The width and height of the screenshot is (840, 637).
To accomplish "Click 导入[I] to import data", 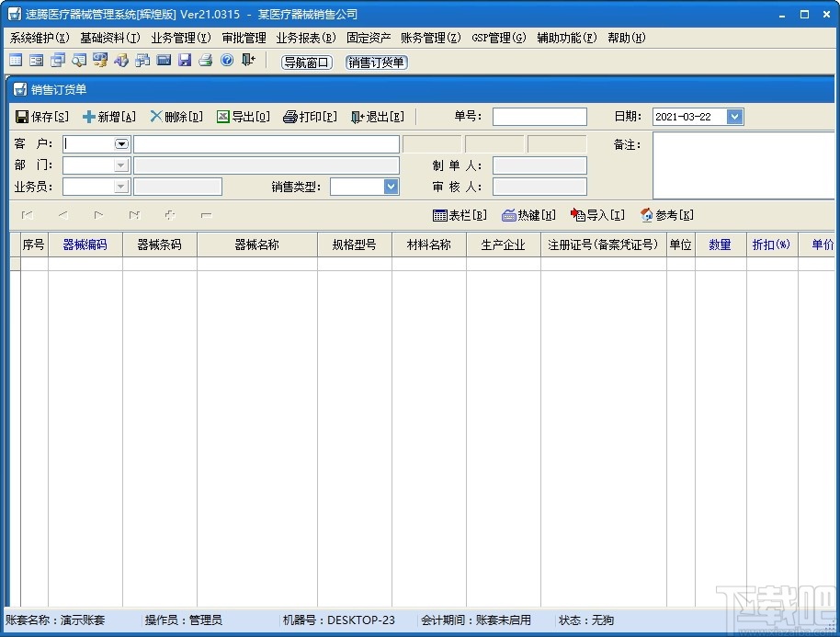I will pos(596,214).
